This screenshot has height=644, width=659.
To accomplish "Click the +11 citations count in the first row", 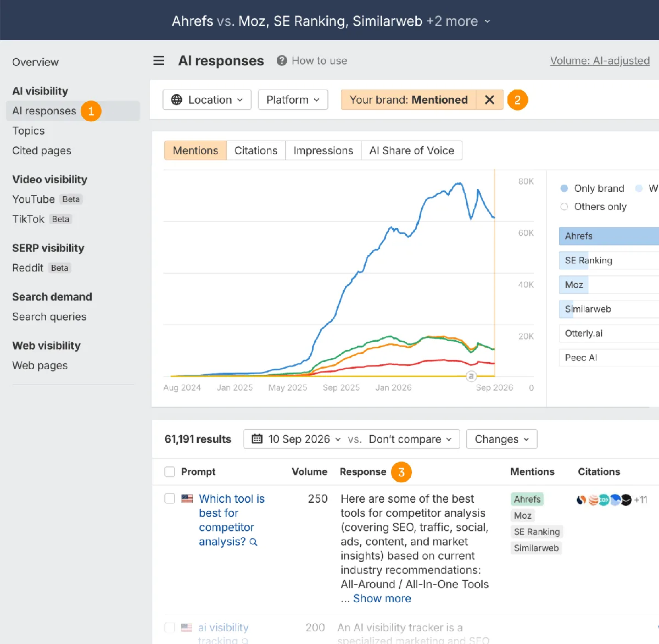I will pyautogui.click(x=640, y=500).
